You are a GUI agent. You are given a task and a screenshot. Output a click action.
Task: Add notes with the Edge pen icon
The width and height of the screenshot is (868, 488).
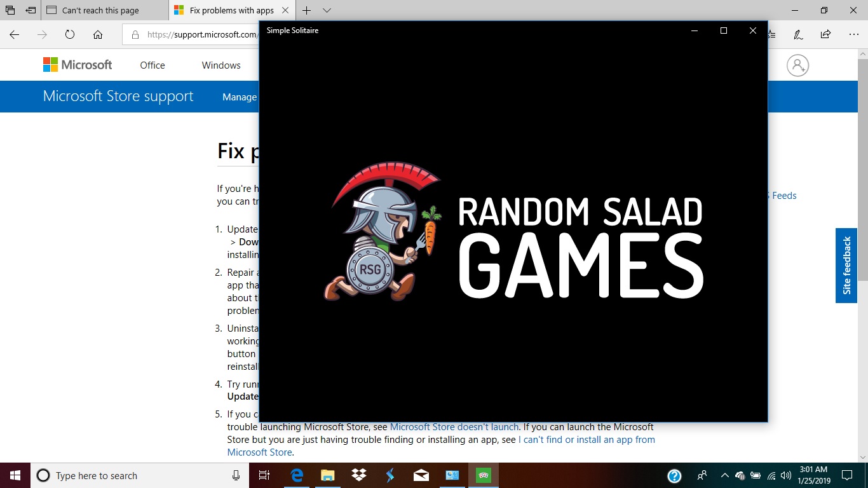coord(798,35)
